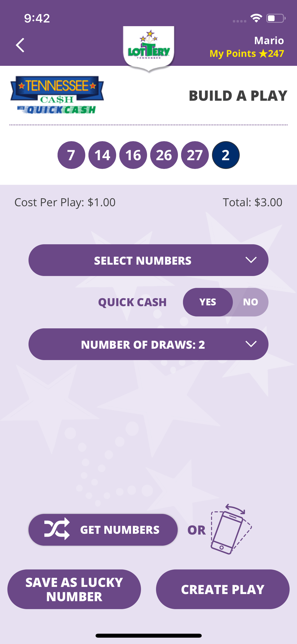
Task: Set Quick Cash to NO
Action: (251, 302)
